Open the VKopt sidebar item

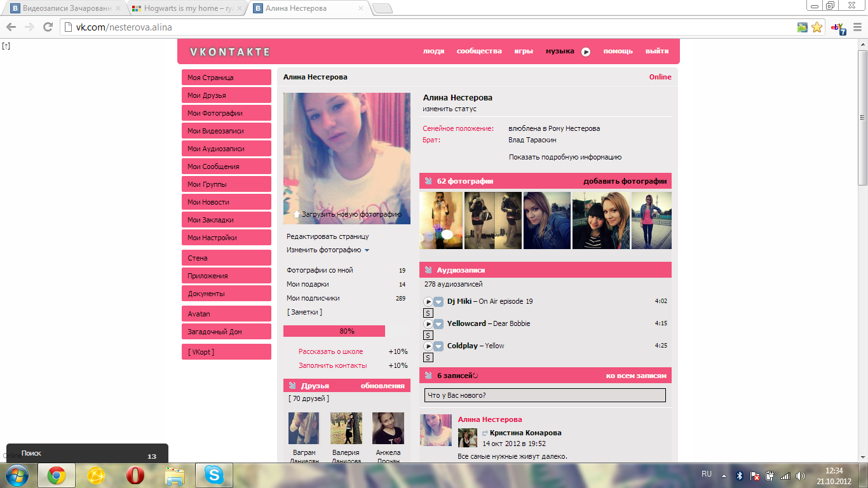click(x=226, y=352)
